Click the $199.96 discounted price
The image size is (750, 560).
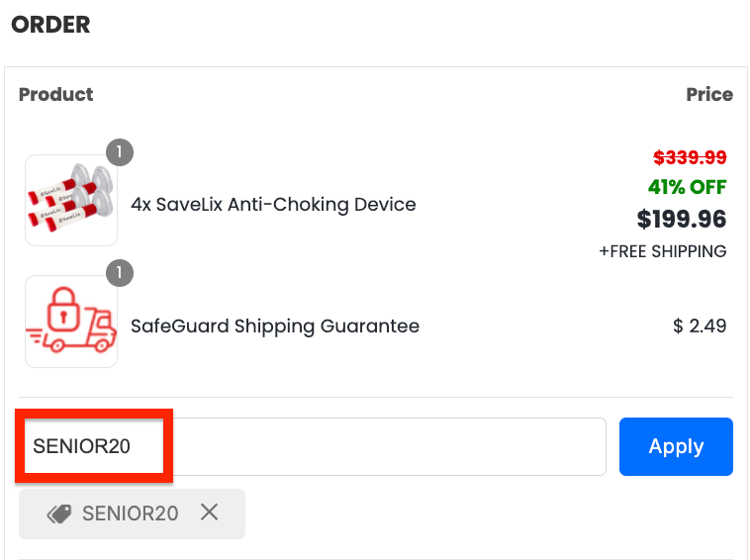click(681, 219)
